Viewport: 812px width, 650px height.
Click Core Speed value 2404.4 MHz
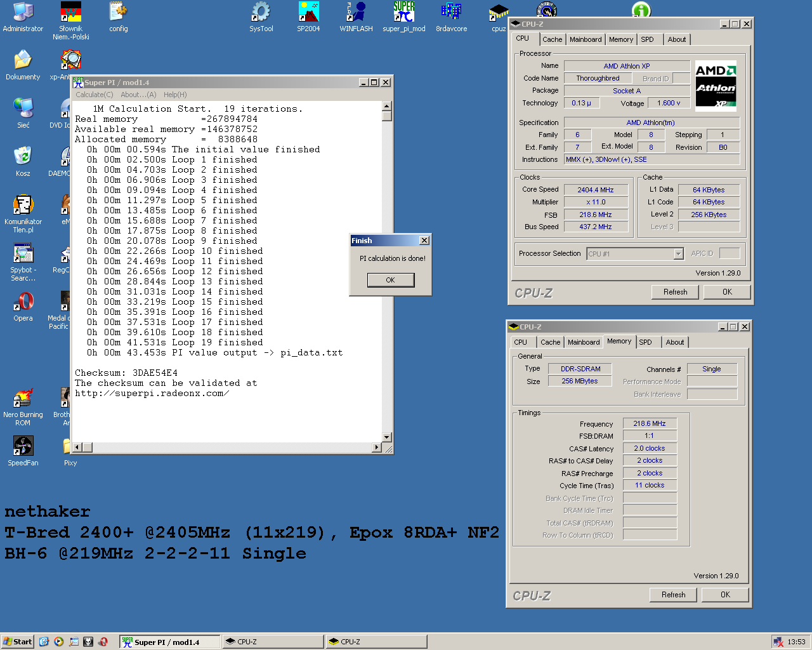596,190
